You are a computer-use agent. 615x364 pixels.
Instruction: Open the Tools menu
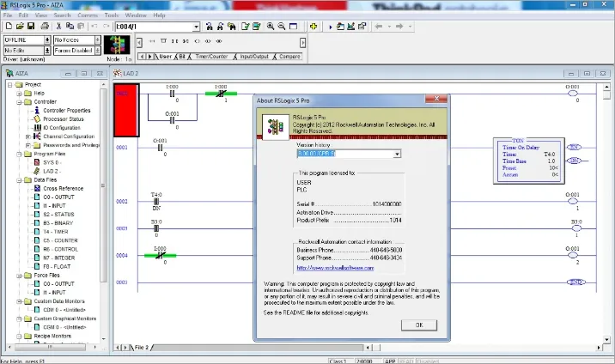[x=112, y=15]
